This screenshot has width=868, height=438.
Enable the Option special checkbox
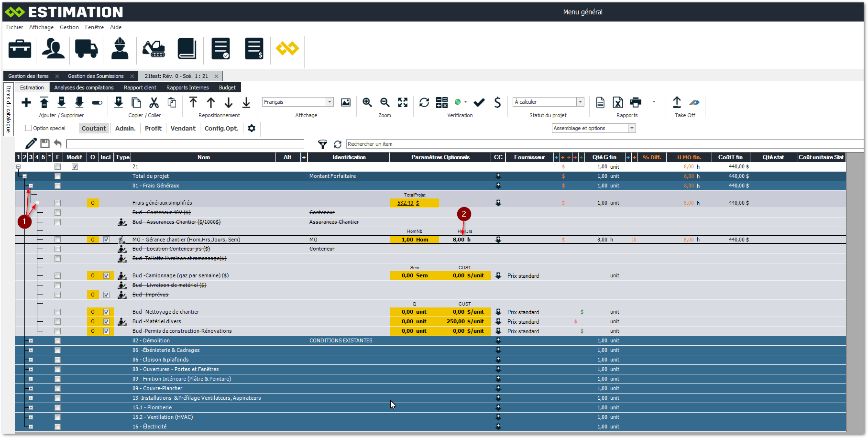click(x=29, y=128)
